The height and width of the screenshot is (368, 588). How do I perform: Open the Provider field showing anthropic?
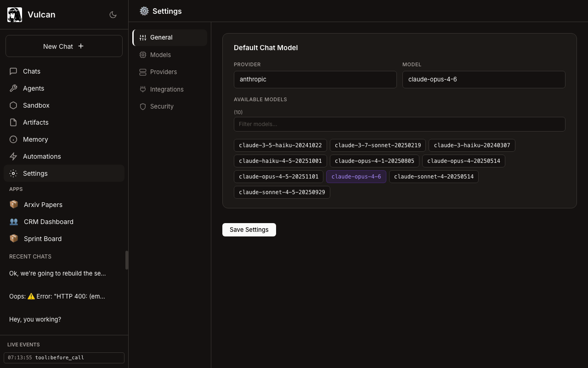pos(315,80)
